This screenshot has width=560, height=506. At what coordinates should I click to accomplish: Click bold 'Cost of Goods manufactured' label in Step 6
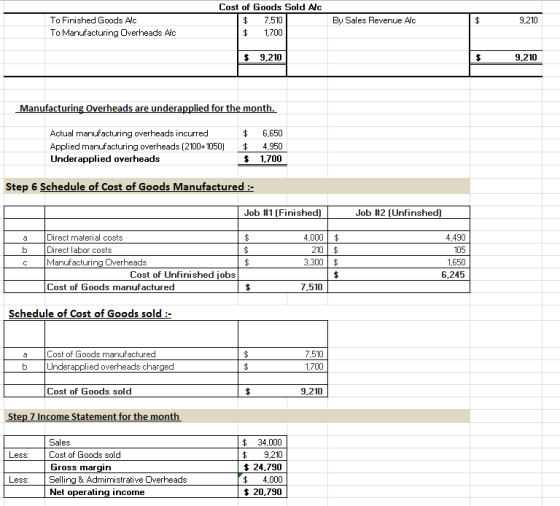111,287
